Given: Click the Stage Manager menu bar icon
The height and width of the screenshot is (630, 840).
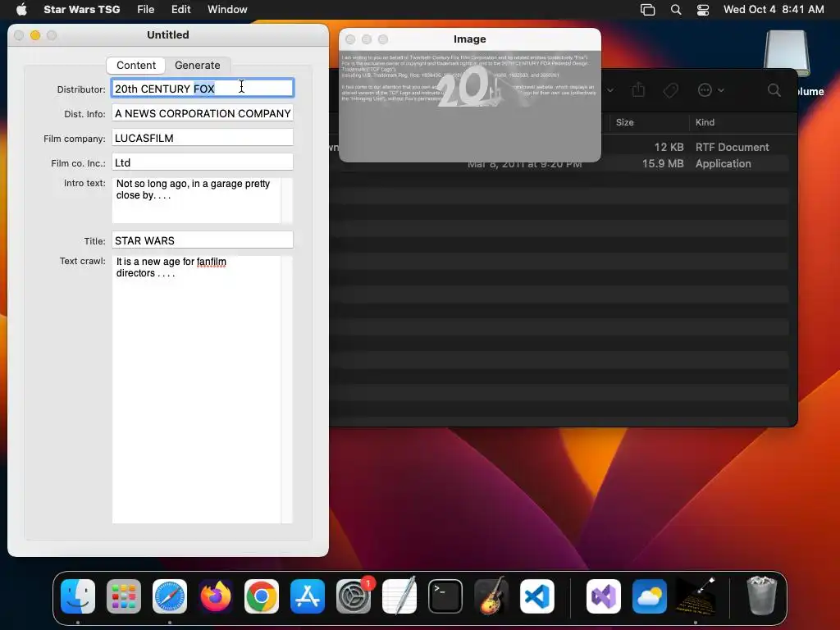Looking at the screenshot, I should 648,10.
